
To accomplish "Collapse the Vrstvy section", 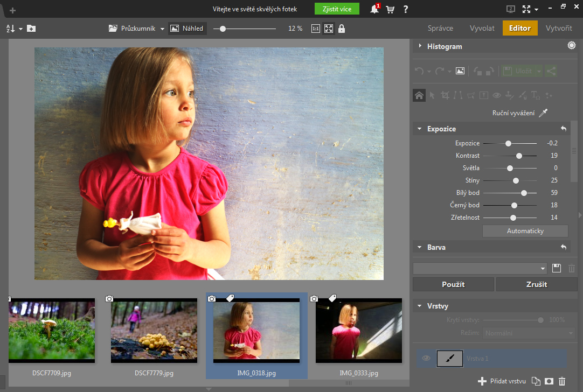I will 420,306.
